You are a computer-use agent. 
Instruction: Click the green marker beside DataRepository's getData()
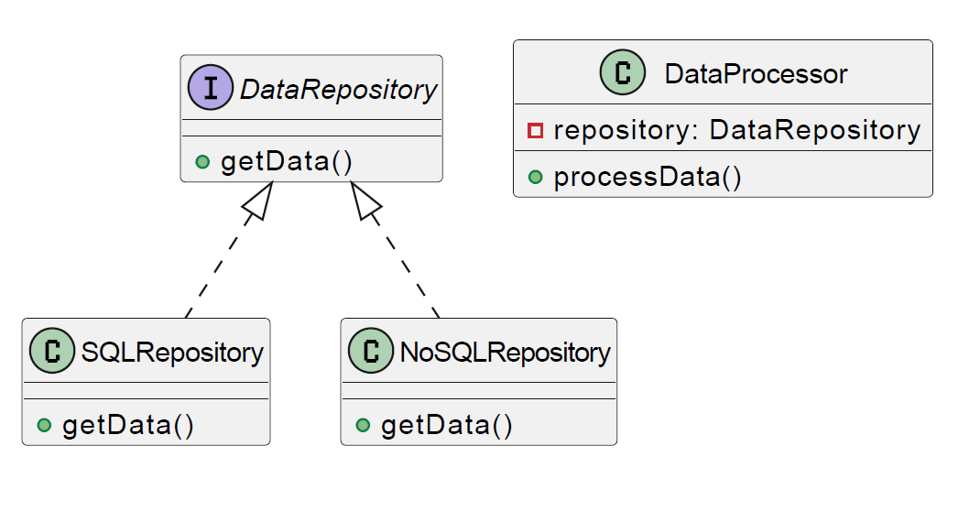pyautogui.click(x=202, y=162)
